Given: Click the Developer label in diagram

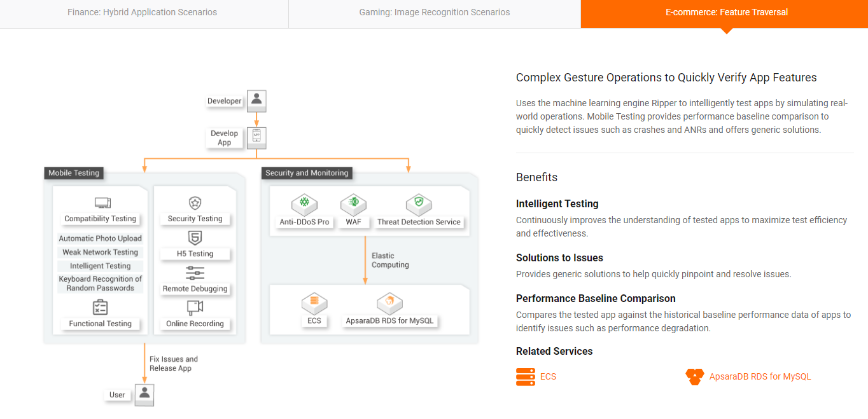Looking at the screenshot, I should [x=225, y=101].
